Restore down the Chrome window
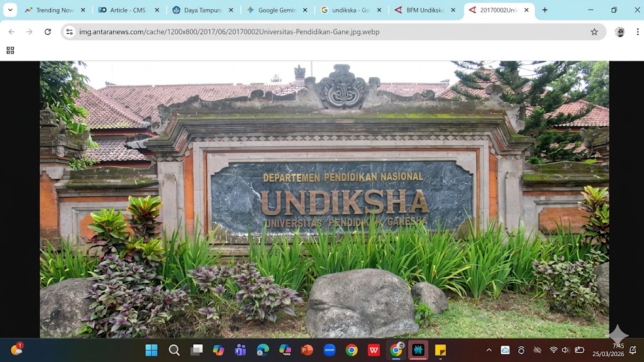Image resolution: width=644 pixels, height=362 pixels. 614,10
